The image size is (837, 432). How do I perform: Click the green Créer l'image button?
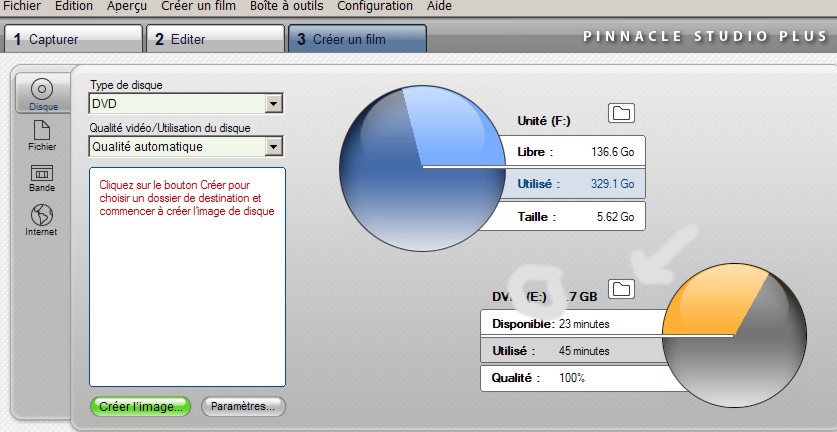pos(140,406)
